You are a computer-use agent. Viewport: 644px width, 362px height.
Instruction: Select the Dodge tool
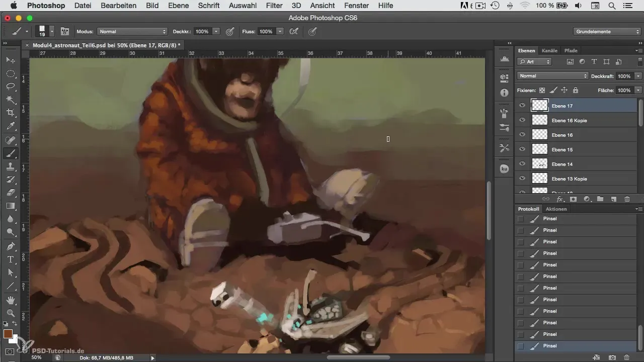pos(11,232)
